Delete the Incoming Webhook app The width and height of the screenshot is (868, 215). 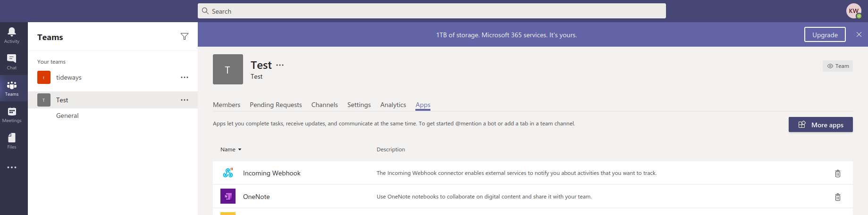[x=838, y=174]
